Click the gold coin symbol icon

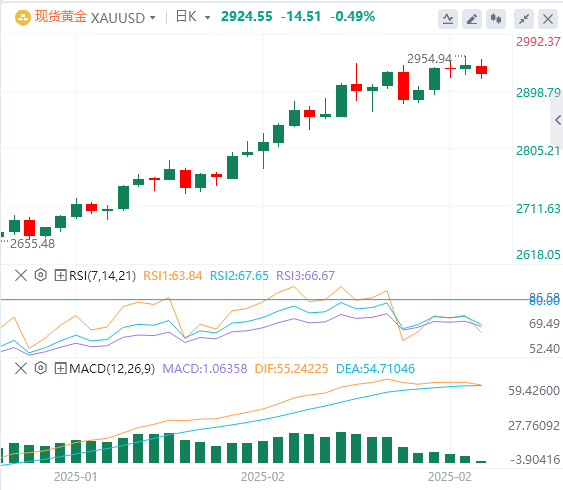[x=23, y=18]
